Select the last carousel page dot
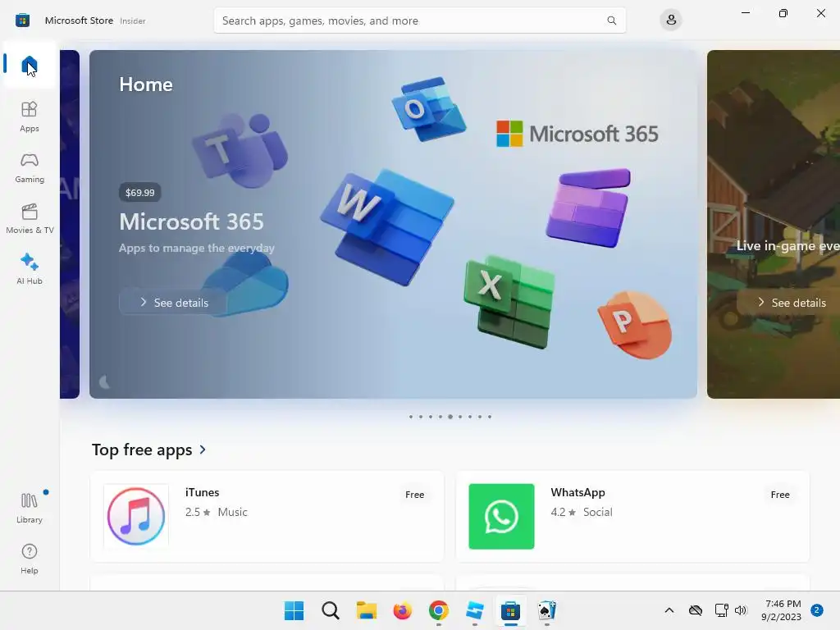Screen dimensions: 840x630 coord(490,417)
